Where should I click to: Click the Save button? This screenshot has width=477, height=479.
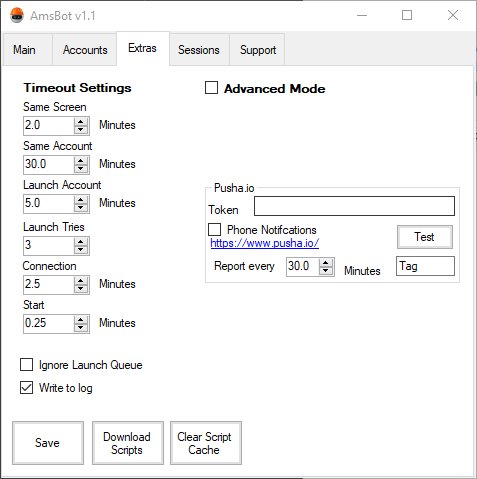click(48, 443)
